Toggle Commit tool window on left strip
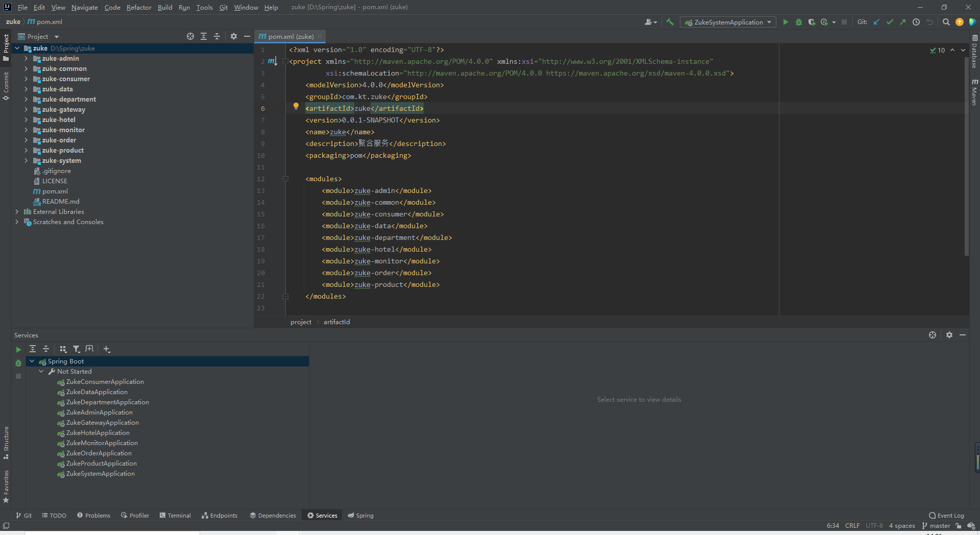Viewport: 980px width, 535px height. click(x=6, y=86)
